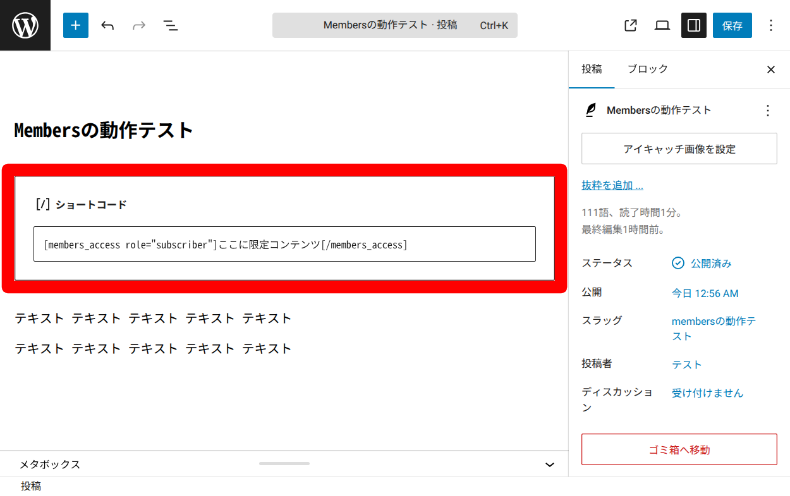This screenshot has width=790, height=496.
Task: Expand the メタボックス panel chevron
Action: click(x=550, y=464)
